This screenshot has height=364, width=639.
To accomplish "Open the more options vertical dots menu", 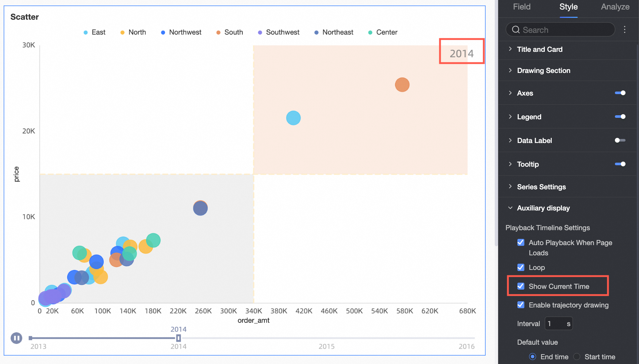I will (625, 30).
